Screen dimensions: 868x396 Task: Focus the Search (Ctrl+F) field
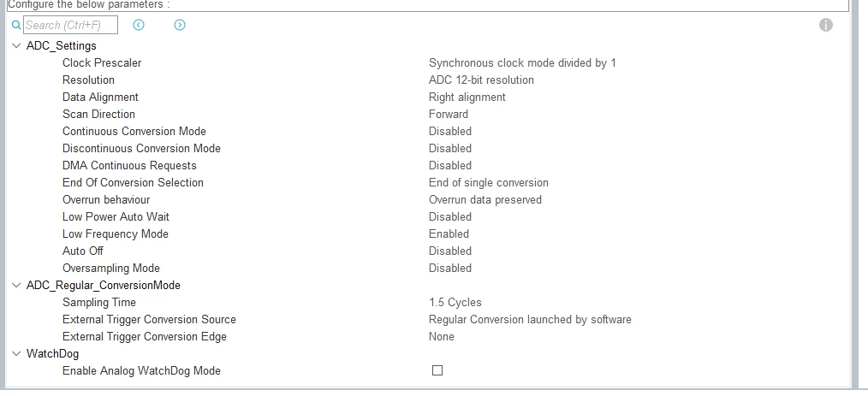(x=70, y=25)
